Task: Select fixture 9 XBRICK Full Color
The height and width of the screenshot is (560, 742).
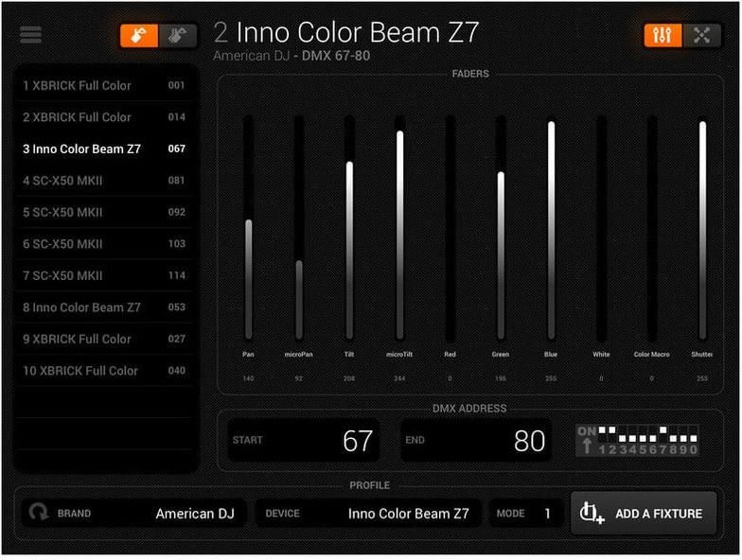Action: click(x=104, y=339)
